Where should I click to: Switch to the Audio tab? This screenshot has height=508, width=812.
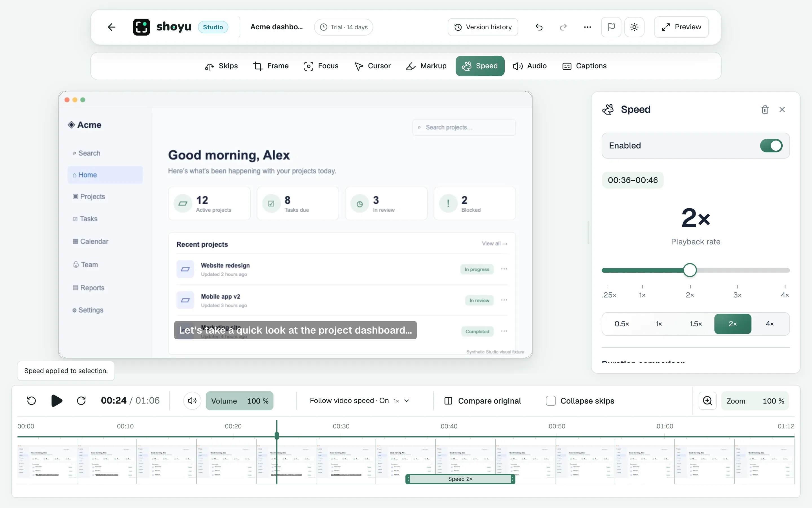pyautogui.click(x=530, y=66)
